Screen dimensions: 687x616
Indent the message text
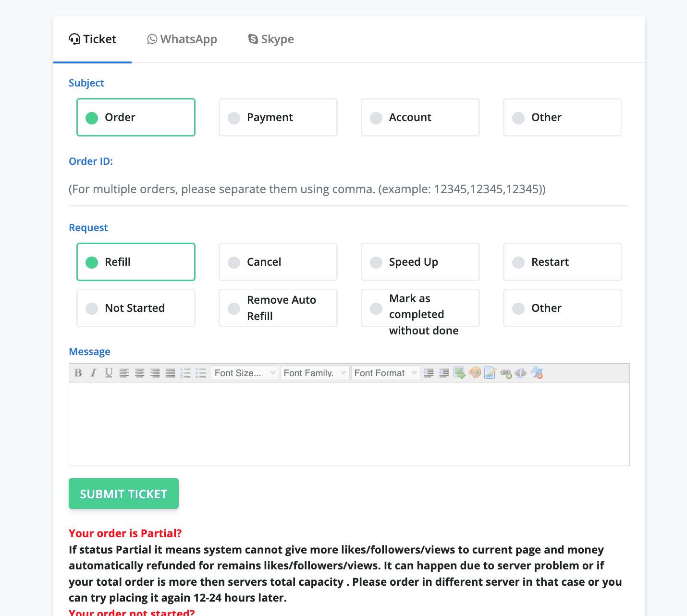[429, 373]
